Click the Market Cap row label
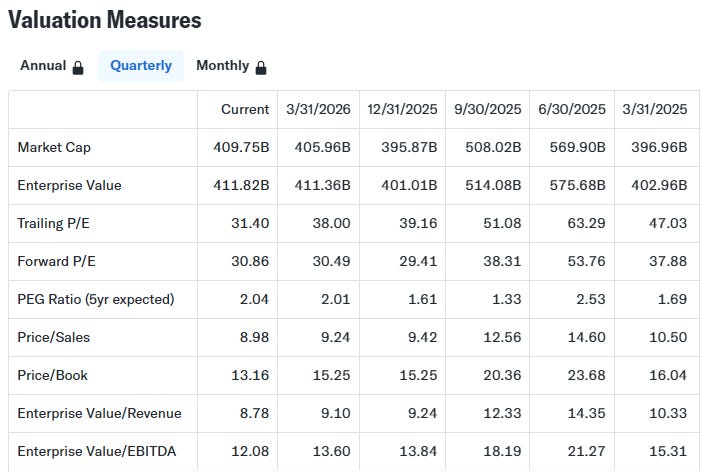The width and height of the screenshot is (701, 472). (54, 148)
